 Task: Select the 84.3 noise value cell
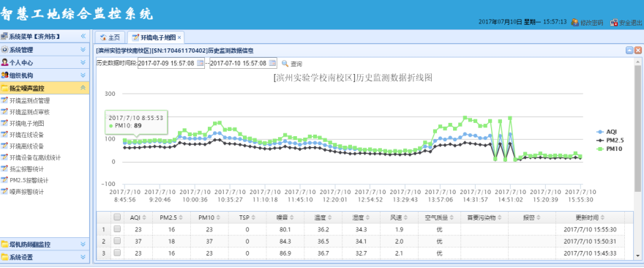pos(285,242)
